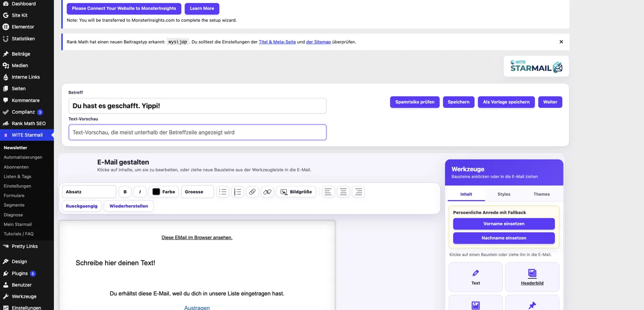
Task: Add the Text building block
Action: [476, 277]
